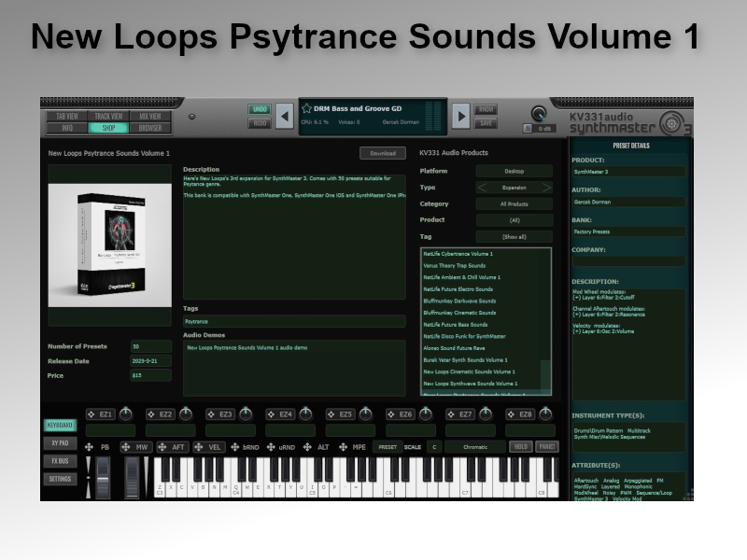Go to the next preset arrow
747x560 pixels.
460,116
